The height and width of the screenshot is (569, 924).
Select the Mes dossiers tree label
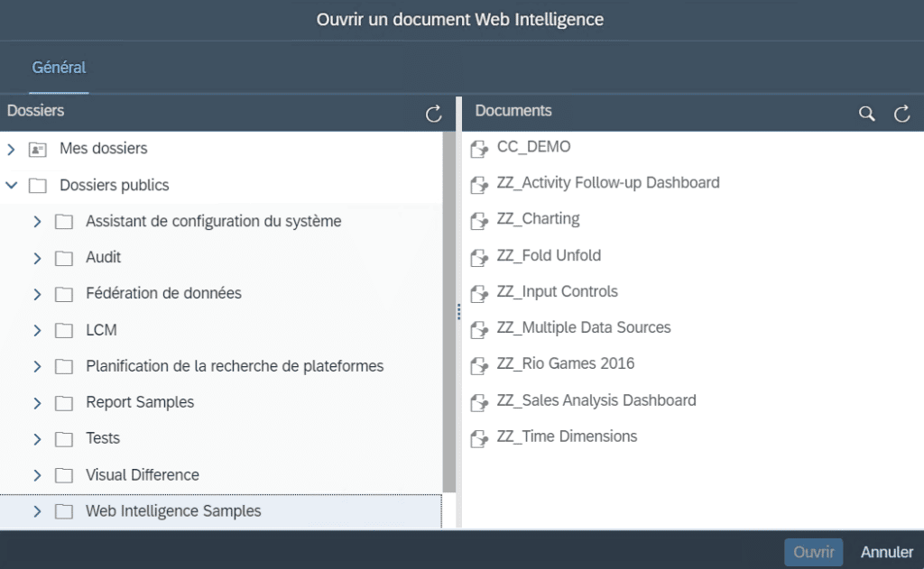(103, 149)
